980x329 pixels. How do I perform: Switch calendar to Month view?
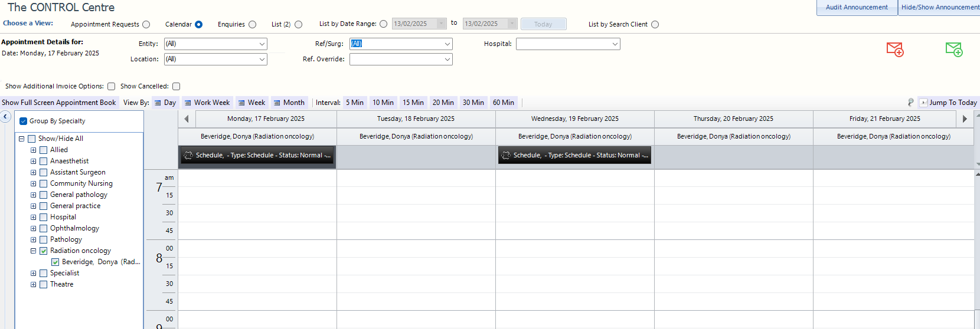289,103
